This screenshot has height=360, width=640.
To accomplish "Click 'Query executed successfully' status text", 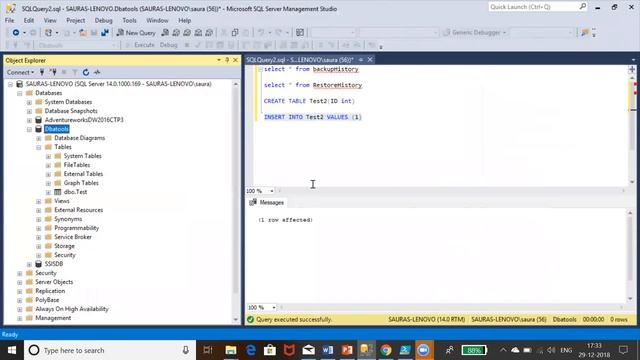I will (294, 320).
